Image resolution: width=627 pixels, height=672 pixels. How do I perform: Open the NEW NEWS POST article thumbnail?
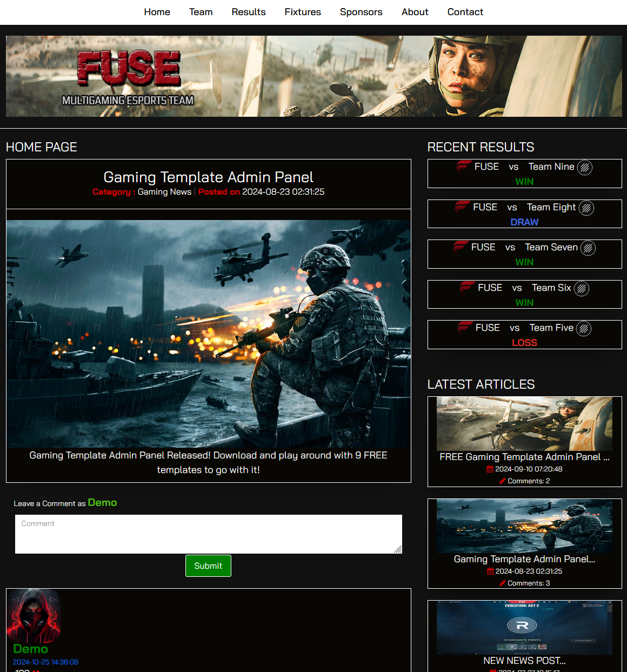[524, 628]
